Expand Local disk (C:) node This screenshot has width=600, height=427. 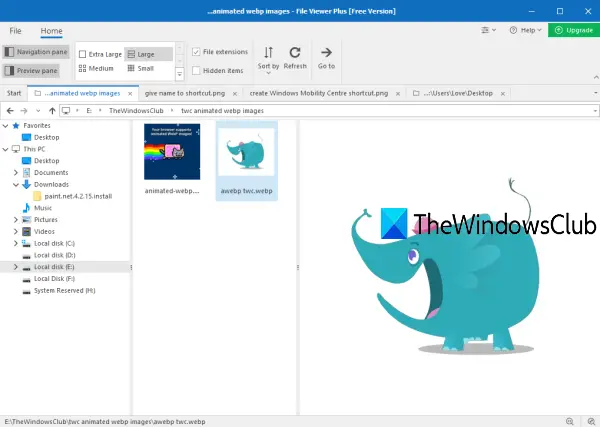[16, 243]
